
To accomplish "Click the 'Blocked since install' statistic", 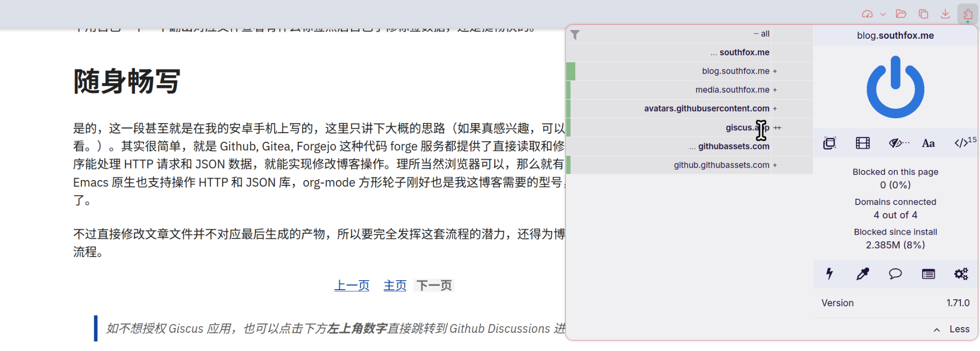I will click(x=895, y=238).
